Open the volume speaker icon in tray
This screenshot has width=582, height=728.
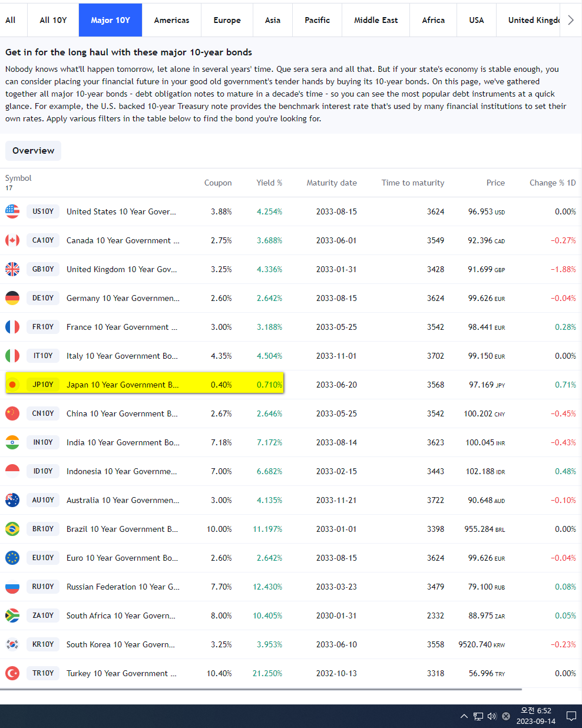[x=492, y=716]
